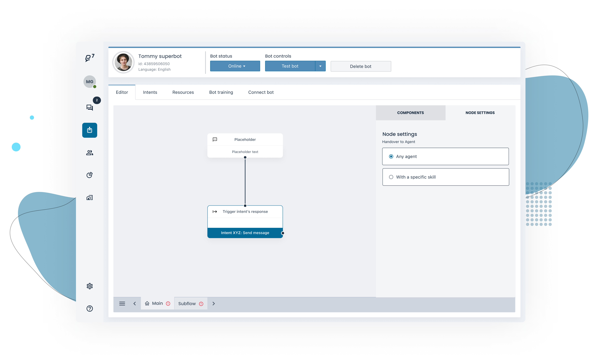This screenshot has height=364, width=601.
Task: Click the Delete bot button
Action: [361, 66]
